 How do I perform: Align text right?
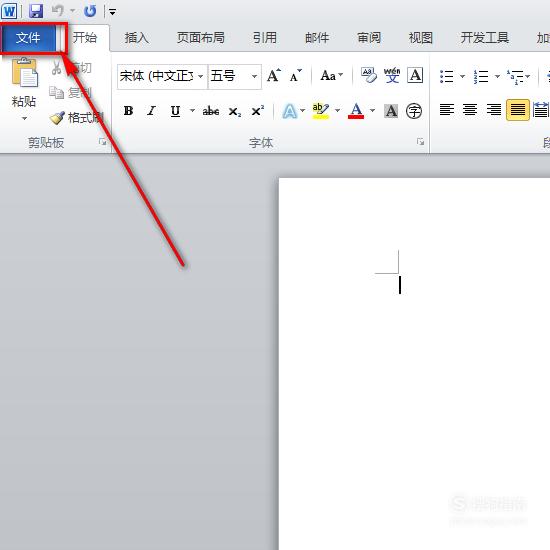pyautogui.click(x=494, y=110)
